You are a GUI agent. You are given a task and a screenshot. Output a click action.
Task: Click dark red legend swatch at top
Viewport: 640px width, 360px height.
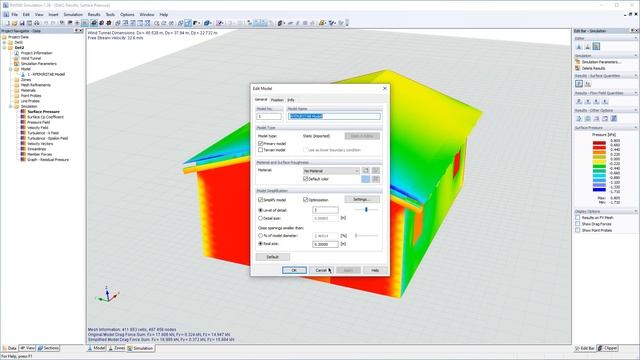[599, 143]
